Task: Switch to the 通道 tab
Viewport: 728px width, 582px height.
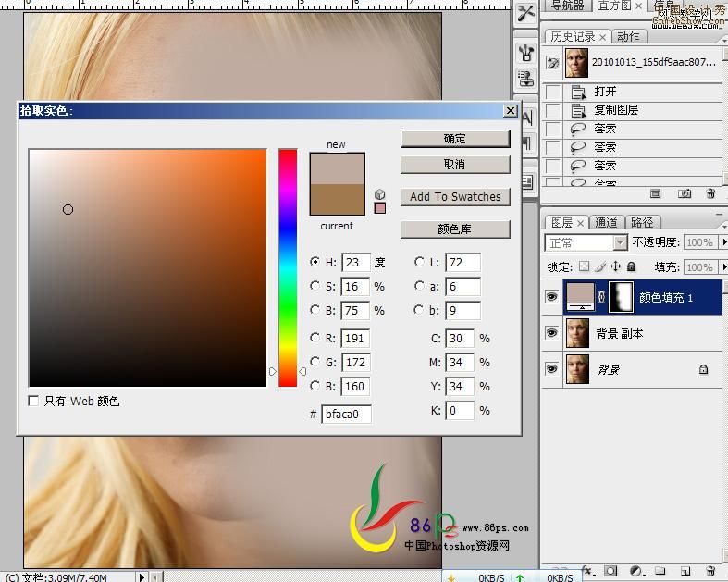Action: (606, 222)
